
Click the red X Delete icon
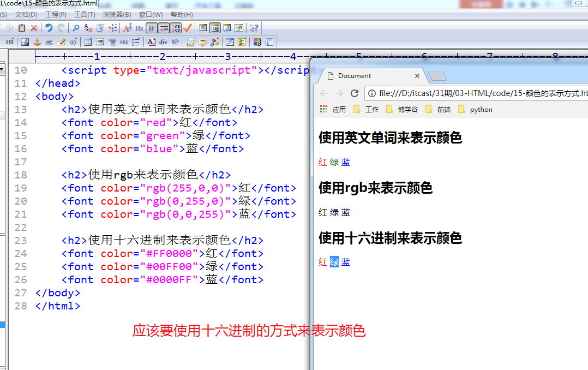point(34,28)
